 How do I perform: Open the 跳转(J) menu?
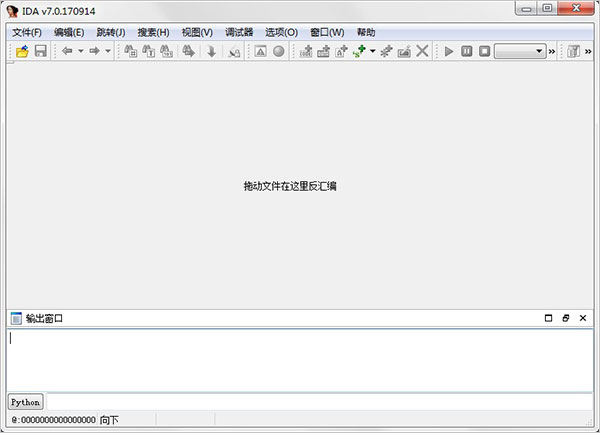click(111, 33)
